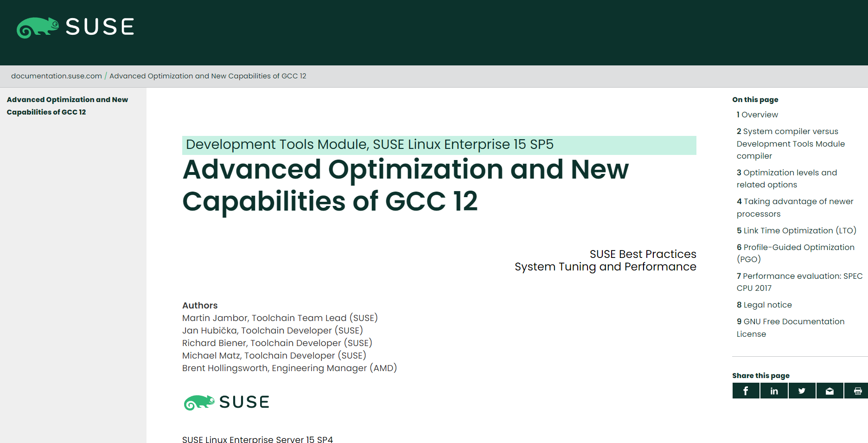Open the left sidebar Advanced Optimization entry
The width and height of the screenshot is (868, 443).
pyautogui.click(x=67, y=106)
